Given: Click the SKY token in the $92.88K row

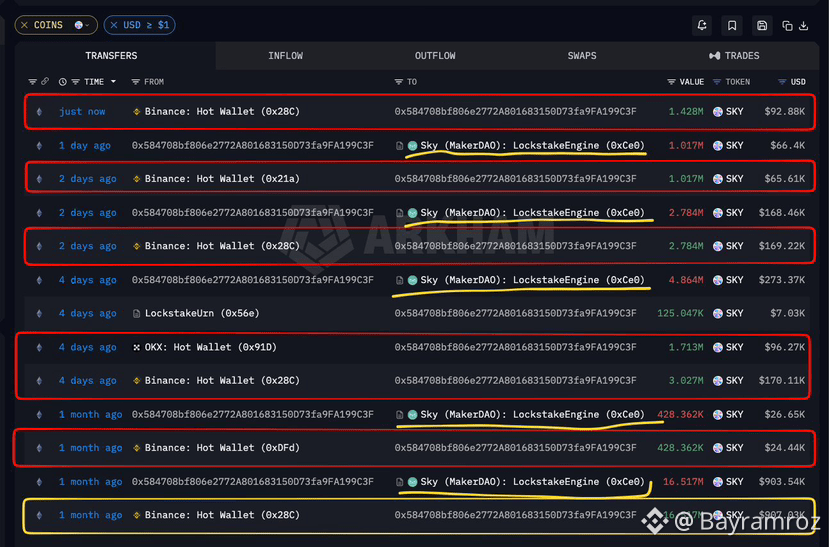Looking at the screenshot, I should (x=728, y=112).
